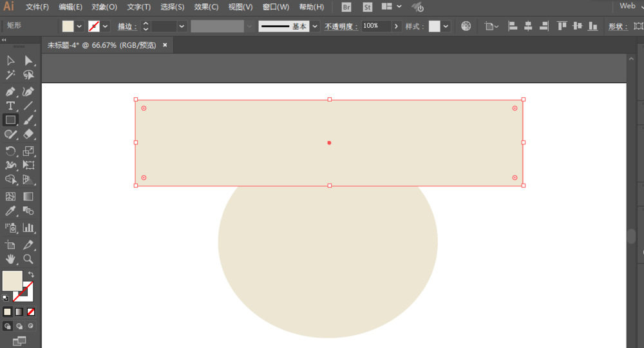Set None fill mode button

31,312
